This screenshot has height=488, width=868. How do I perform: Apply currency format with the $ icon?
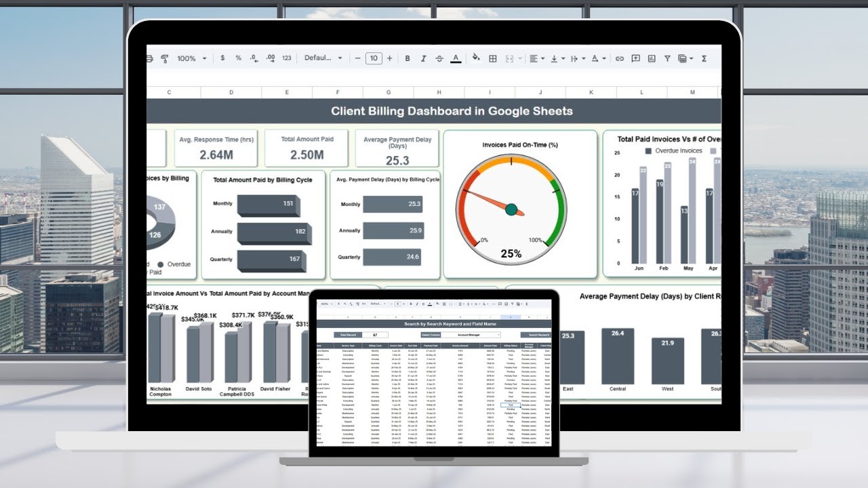point(222,58)
